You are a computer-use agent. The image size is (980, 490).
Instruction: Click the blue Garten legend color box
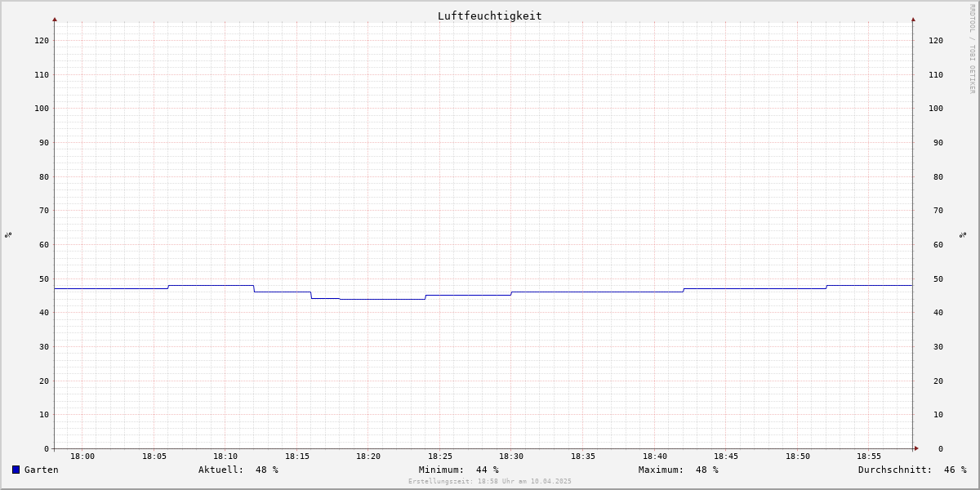pos(16,470)
